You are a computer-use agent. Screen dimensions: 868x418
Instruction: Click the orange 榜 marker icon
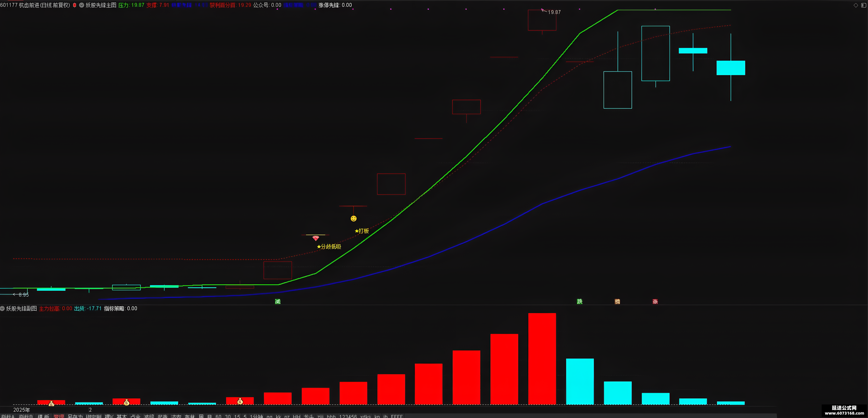pos(617,302)
